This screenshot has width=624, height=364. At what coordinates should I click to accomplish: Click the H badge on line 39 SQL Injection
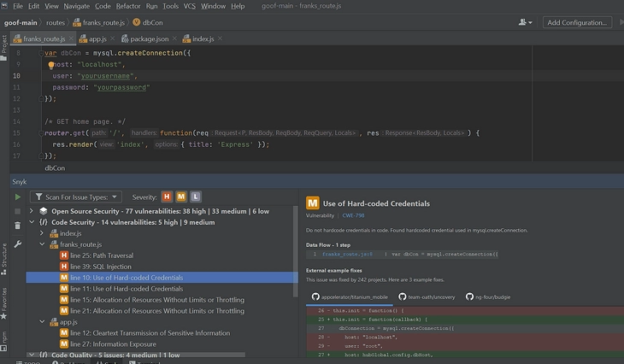coord(63,267)
